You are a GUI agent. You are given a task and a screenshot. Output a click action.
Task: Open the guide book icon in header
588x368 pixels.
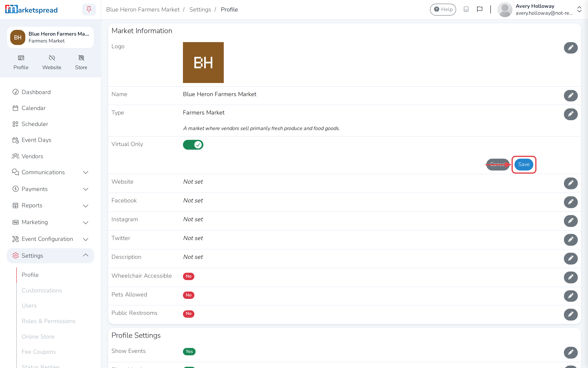466,9
